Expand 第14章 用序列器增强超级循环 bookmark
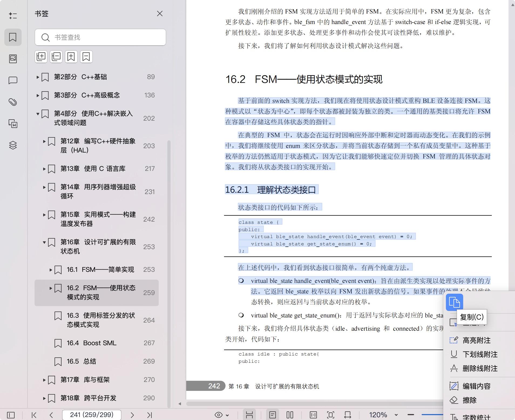This screenshot has width=515, height=420. [44, 187]
